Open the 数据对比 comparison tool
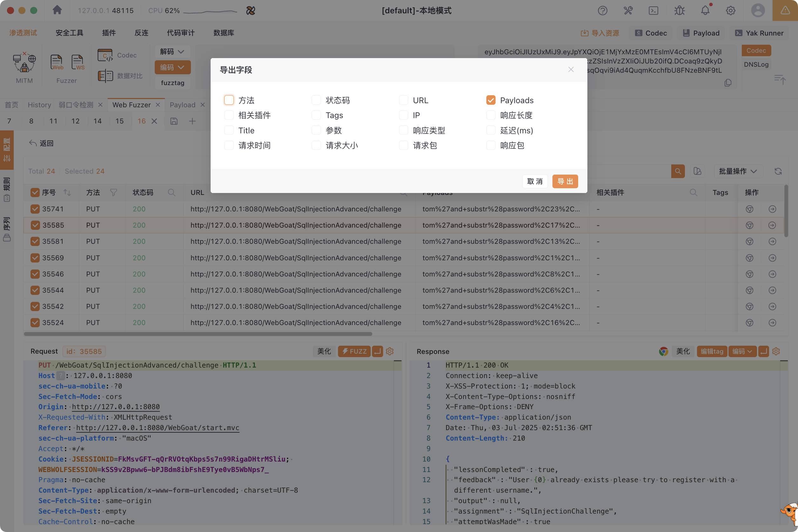Image resolution: width=798 pixels, height=532 pixels. pos(120,76)
